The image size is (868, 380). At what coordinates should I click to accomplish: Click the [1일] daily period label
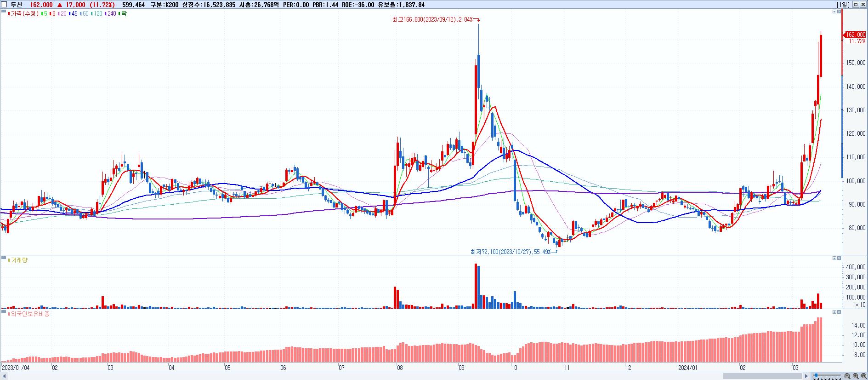(x=843, y=5)
